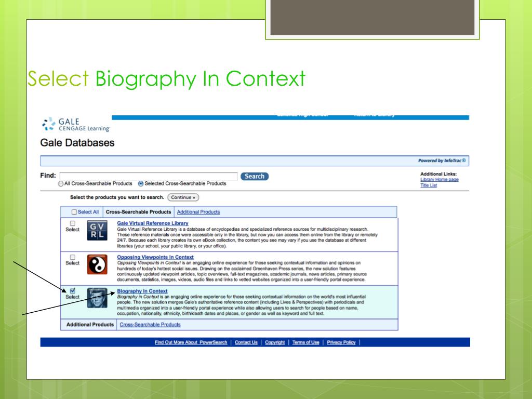Switch to Cross-Searchable Products tab

click(138, 212)
